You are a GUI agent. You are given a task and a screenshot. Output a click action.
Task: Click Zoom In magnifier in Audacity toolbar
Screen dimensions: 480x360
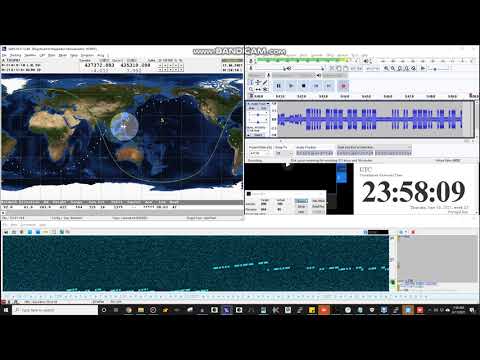pyautogui.click(x=386, y=68)
